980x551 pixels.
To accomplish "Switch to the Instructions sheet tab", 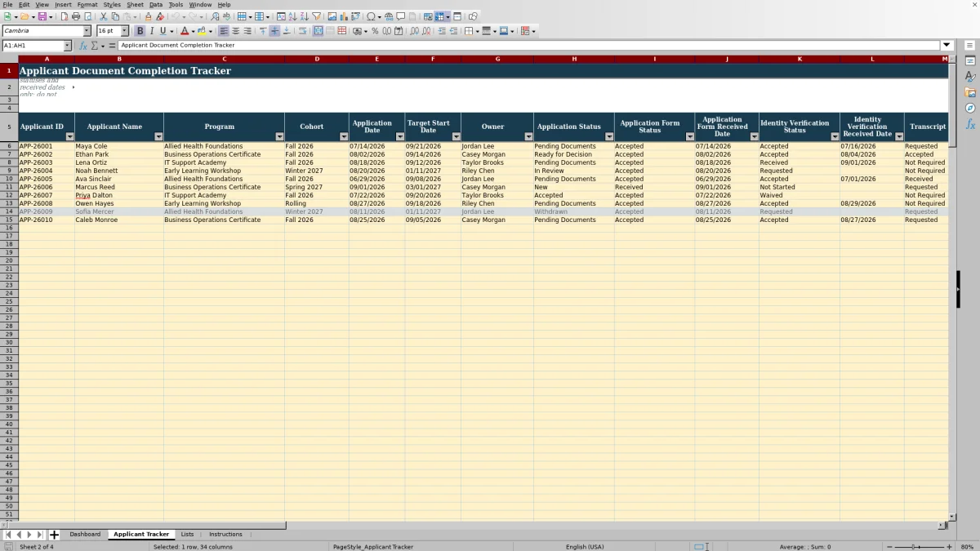I will tap(225, 534).
